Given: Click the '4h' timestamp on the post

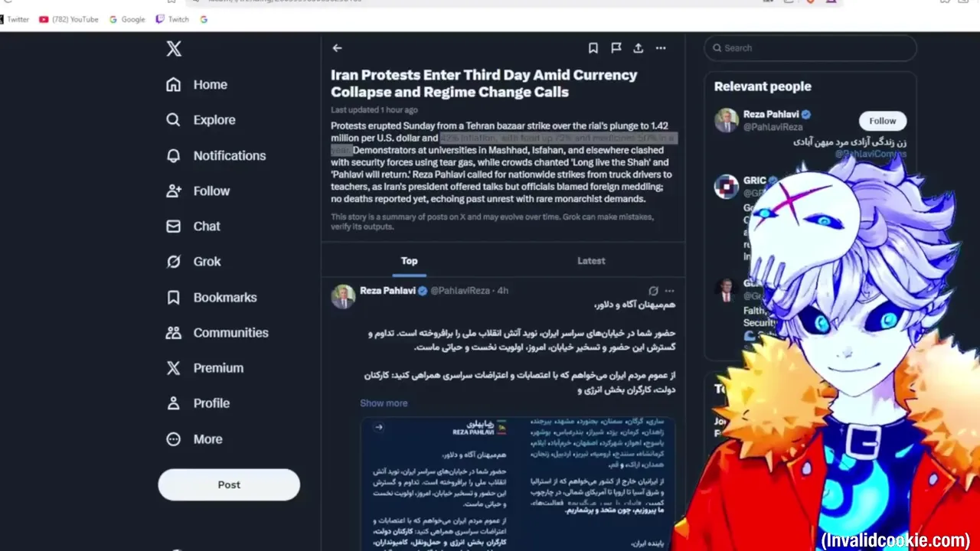Looking at the screenshot, I should [502, 291].
